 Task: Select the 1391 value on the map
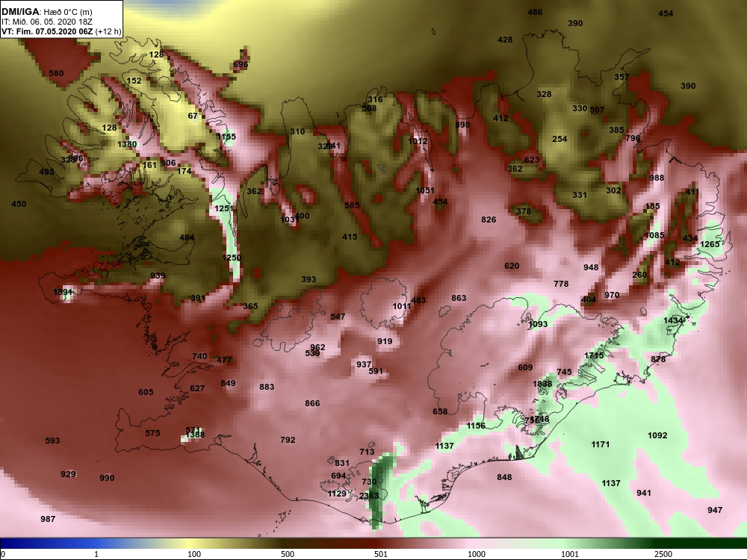click(x=63, y=292)
